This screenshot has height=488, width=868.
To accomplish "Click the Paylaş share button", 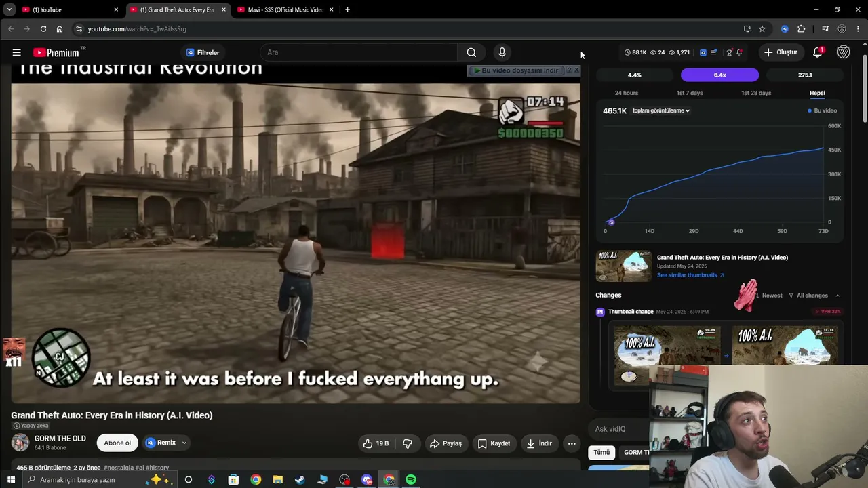I will coord(446,443).
